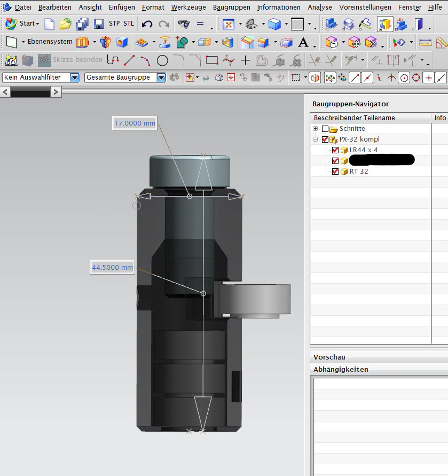This screenshot has height=476, width=448.
Task: Click the Add Component icon
Action: [x=332, y=43]
